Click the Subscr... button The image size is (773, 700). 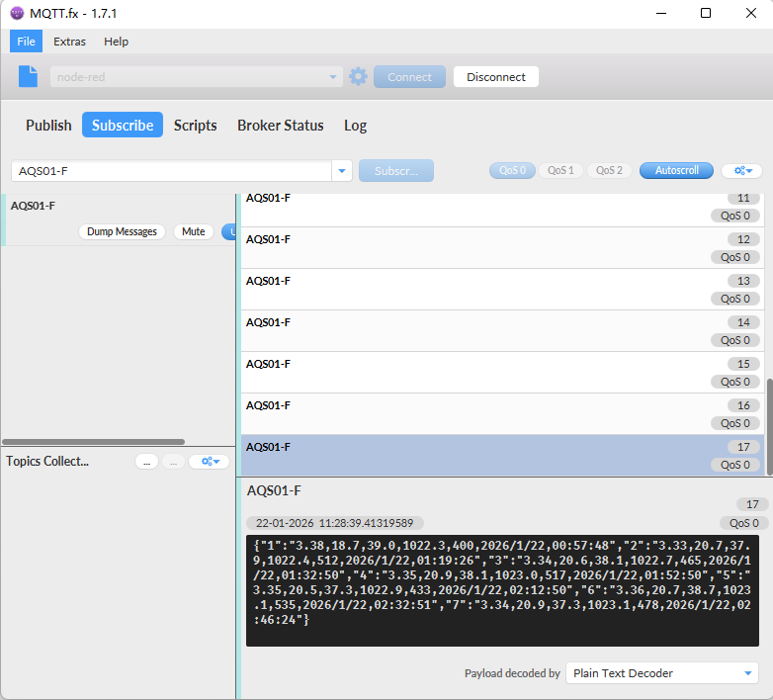pos(395,171)
